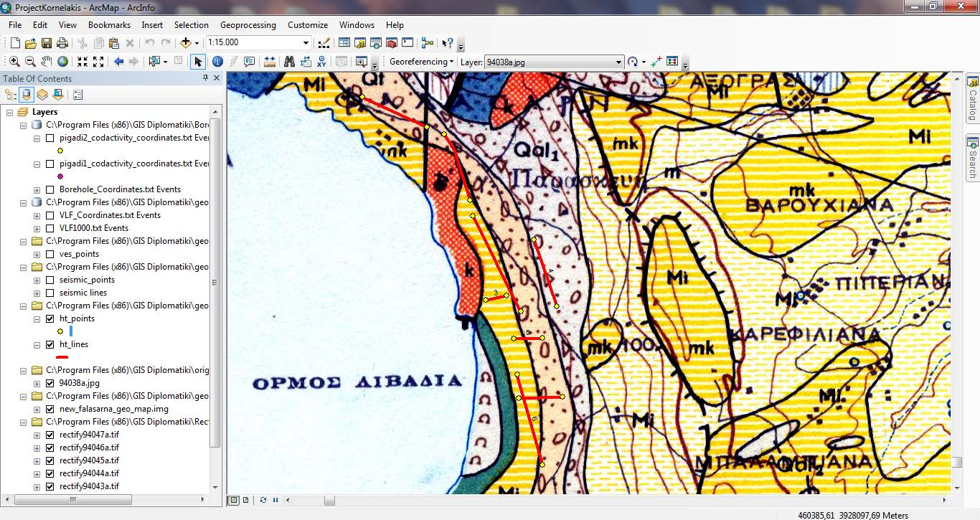Screen dimensions: 980x520
Task: Open Table Of Contents Options icon
Action: pos(78,94)
